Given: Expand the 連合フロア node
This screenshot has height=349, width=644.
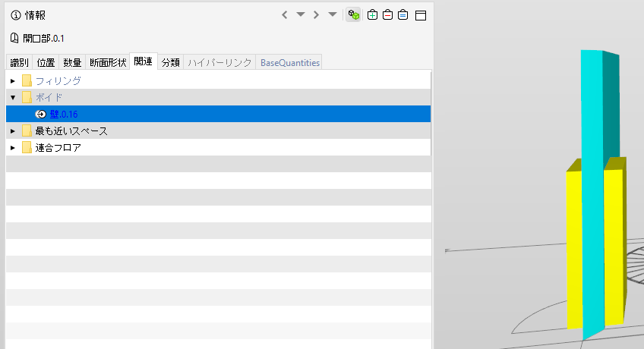Looking at the screenshot, I should (13, 148).
